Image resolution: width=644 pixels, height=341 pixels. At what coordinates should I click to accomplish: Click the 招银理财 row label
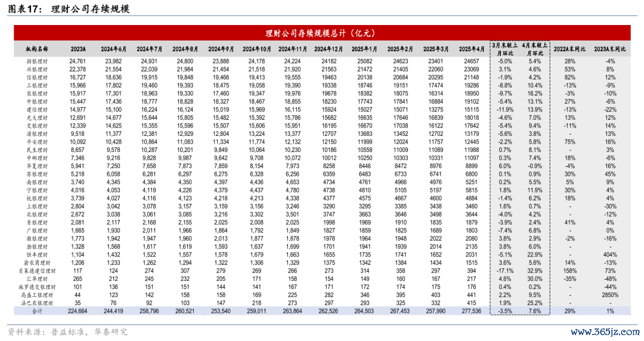37,61
